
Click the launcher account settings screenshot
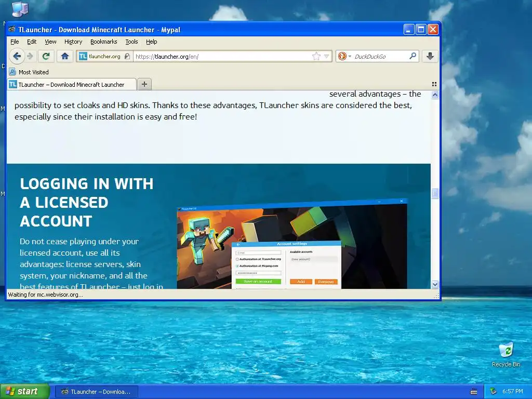coord(292,244)
